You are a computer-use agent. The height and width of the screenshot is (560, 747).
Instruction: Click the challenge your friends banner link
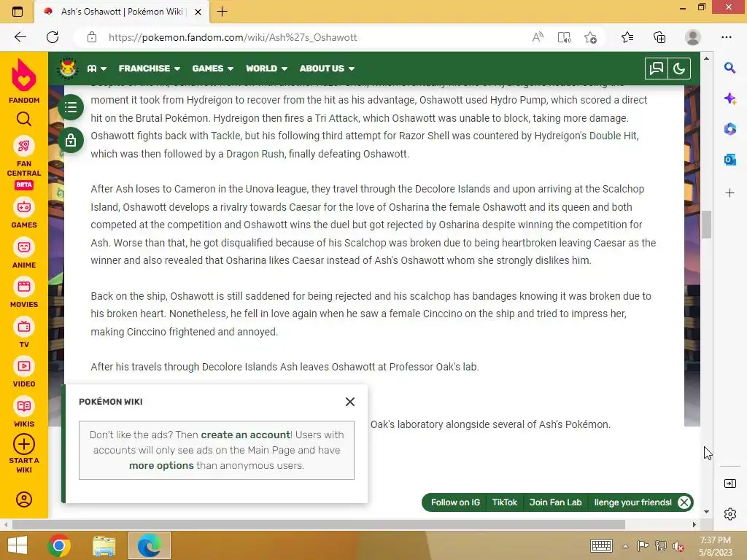pos(632,502)
